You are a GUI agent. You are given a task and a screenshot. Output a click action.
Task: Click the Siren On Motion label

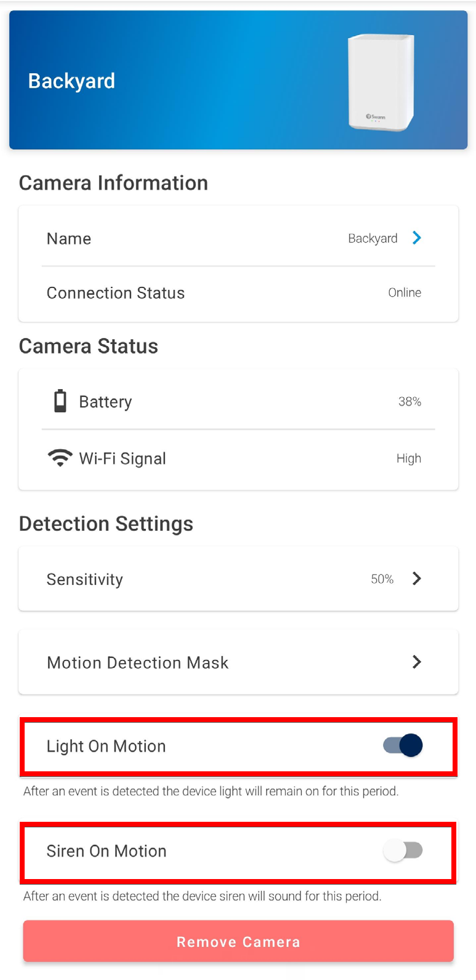click(107, 851)
